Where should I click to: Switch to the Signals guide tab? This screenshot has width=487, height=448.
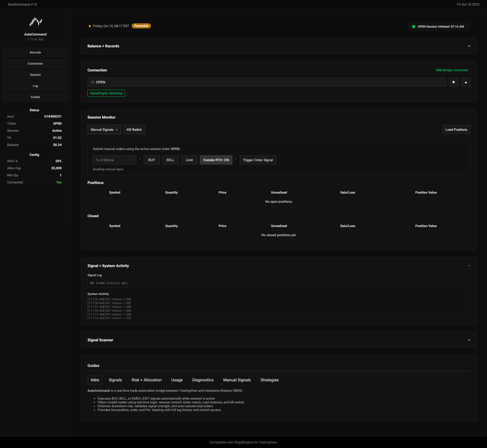tap(115, 380)
